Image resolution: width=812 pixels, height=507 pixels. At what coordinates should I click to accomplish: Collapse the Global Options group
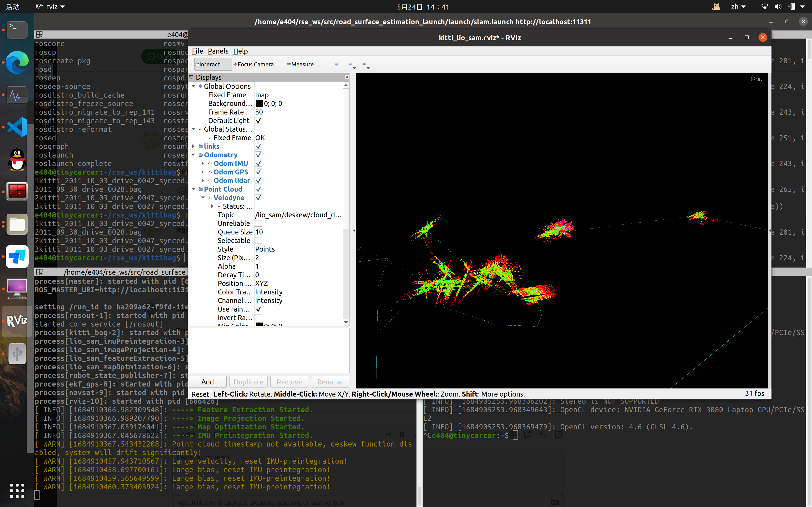(193, 86)
